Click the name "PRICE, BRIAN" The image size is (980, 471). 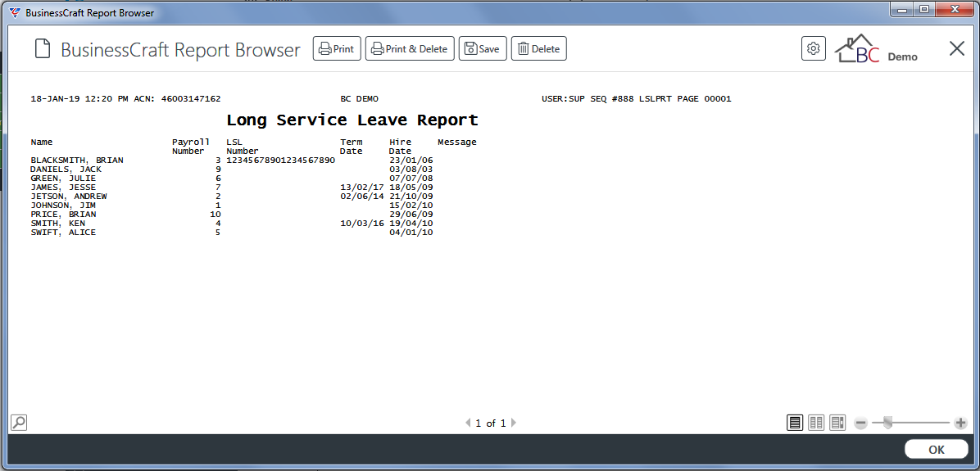click(63, 215)
